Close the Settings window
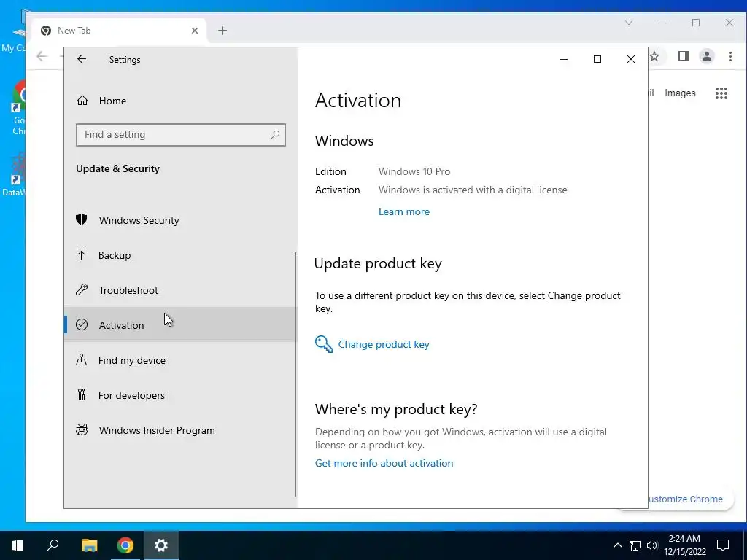Viewport: 747px width, 560px height. click(631, 59)
